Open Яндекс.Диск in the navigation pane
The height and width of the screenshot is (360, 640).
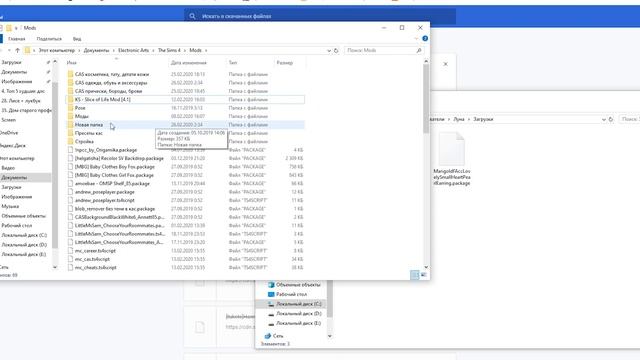click(13, 145)
